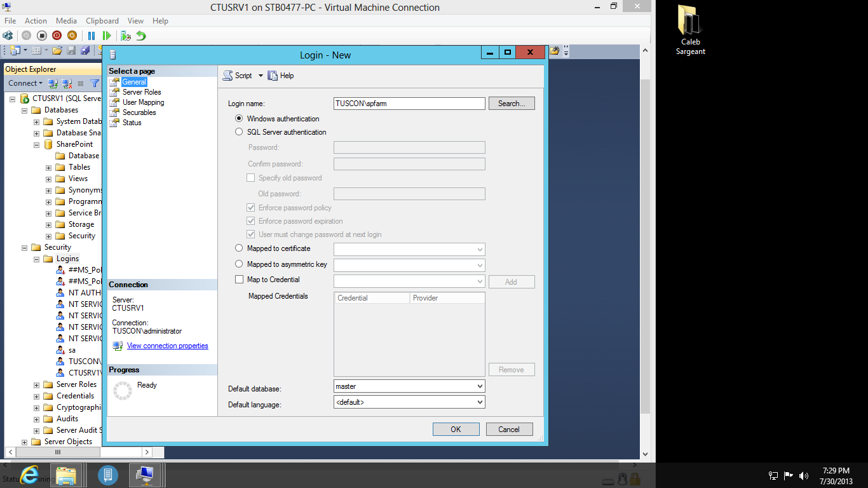Toggle Enforce password expiration checkbox
This screenshot has height=488, width=868.
coord(251,221)
